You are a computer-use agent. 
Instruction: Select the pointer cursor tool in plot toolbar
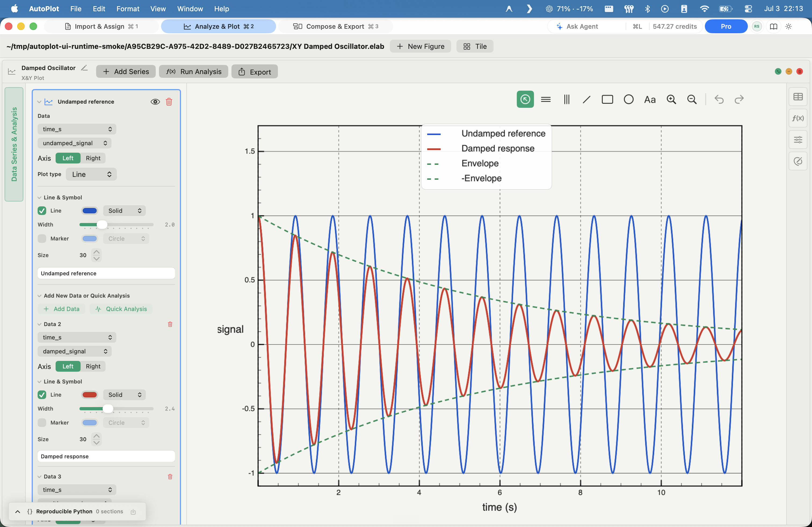[525, 99]
